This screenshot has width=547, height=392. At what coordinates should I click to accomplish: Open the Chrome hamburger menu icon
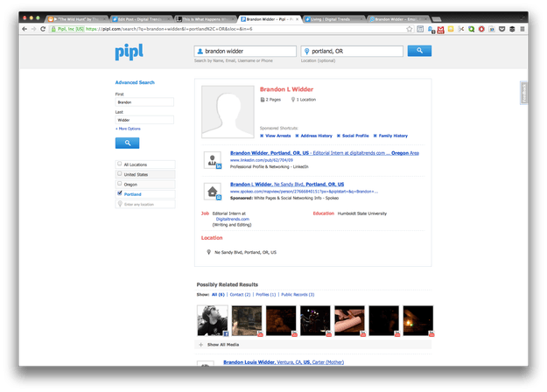tap(522, 29)
